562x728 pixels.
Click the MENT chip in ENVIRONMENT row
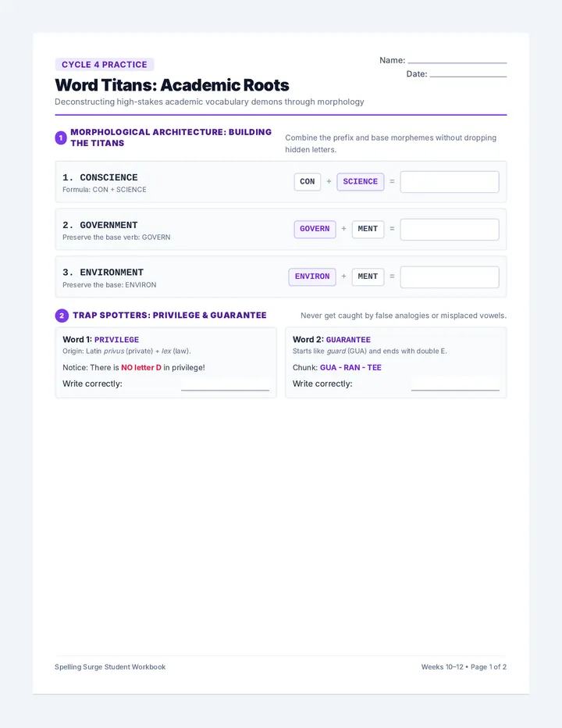368,277
